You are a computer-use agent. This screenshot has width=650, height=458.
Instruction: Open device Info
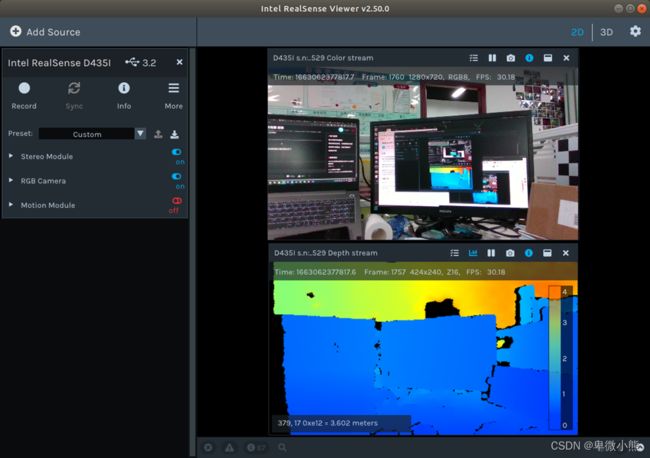[124, 96]
